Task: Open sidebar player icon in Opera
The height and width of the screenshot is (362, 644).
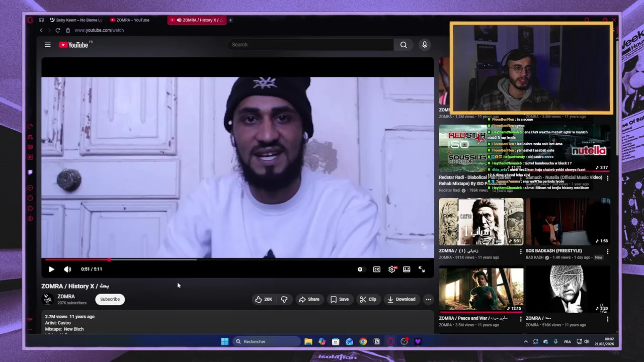Action: 30,188
